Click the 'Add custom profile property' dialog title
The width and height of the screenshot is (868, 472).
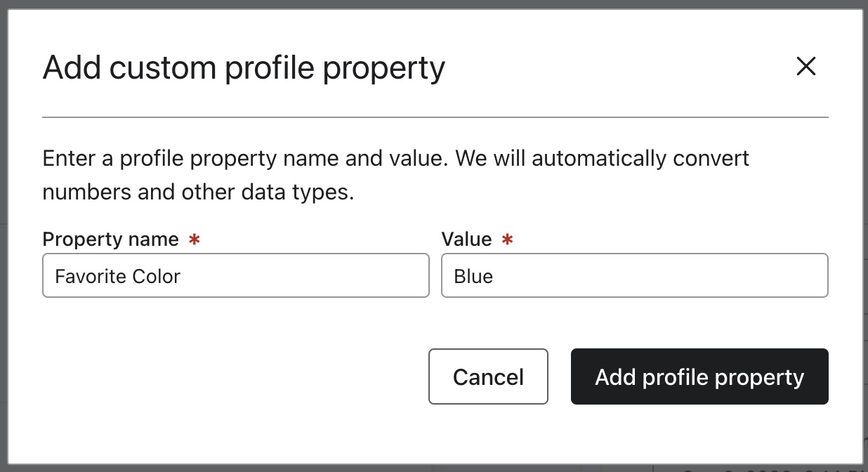(x=244, y=67)
